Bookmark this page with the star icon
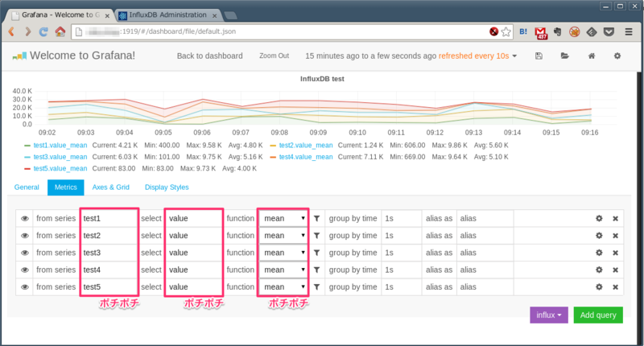This screenshot has width=644, height=346. click(506, 31)
